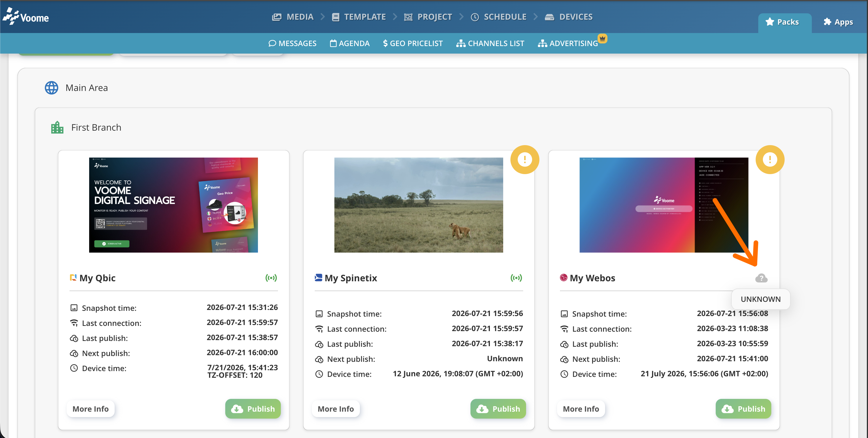Open the My Qbic screenshot thumbnail

173,205
